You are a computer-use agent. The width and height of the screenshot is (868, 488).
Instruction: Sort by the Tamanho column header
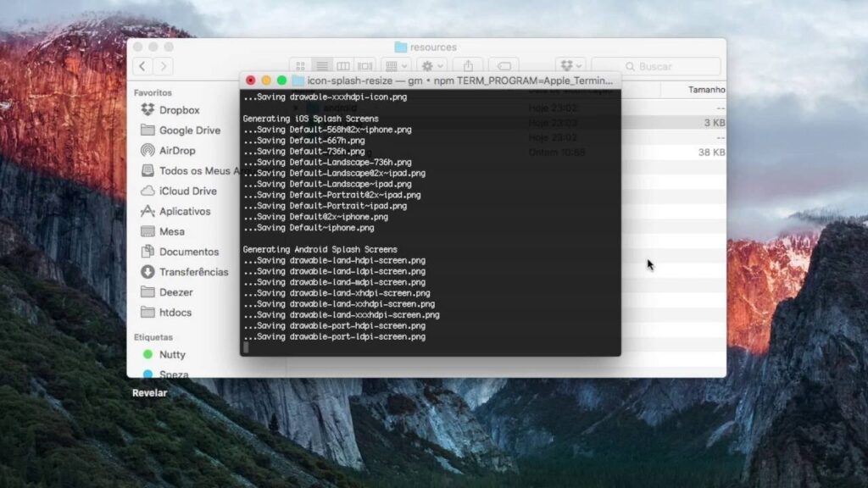pos(706,90)
